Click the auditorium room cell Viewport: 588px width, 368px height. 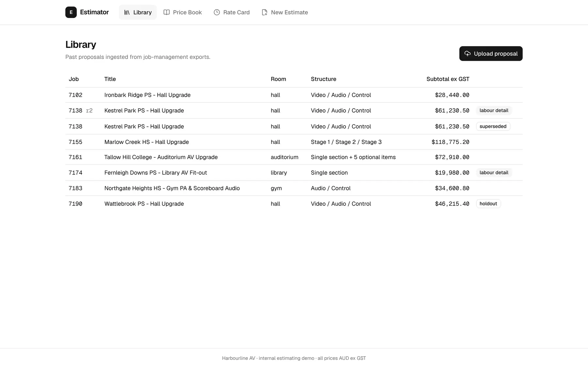click(x=285, y=157)
